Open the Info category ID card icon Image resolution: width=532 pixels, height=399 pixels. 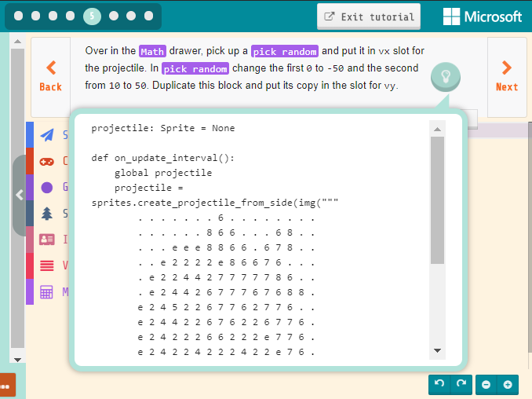click(x=47, y=240)
